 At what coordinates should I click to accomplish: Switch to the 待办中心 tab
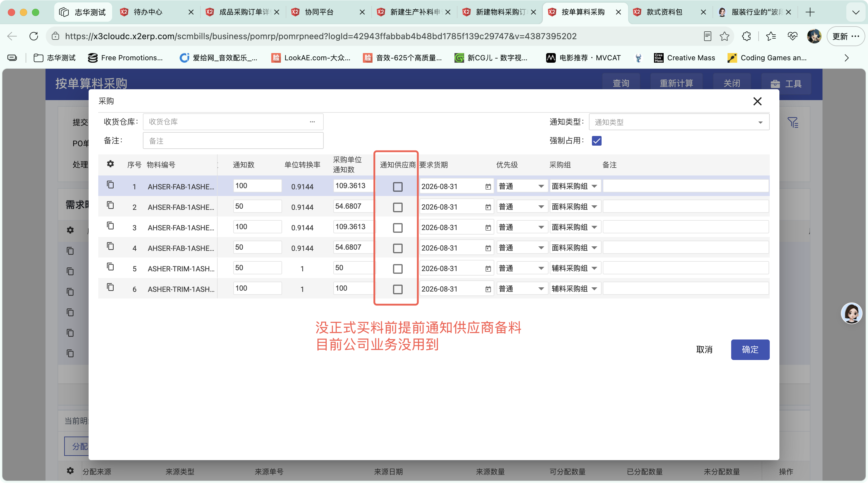[x=157, y=12]
